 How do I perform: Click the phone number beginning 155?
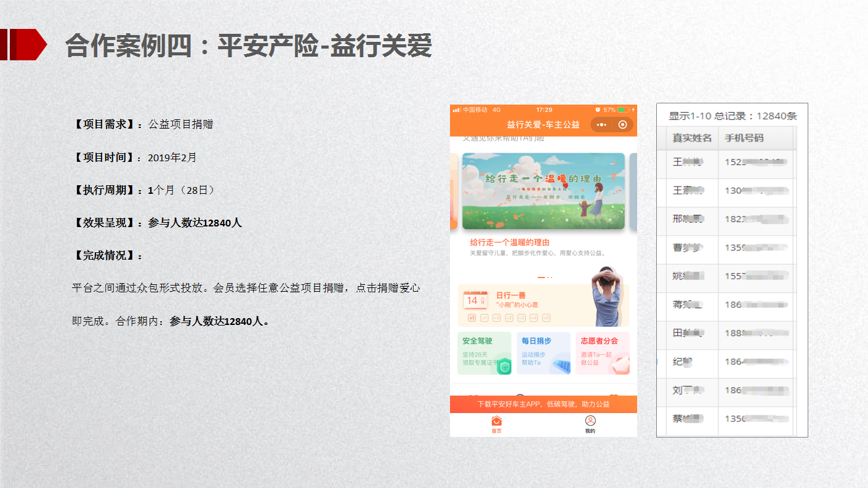coord(757,276)
